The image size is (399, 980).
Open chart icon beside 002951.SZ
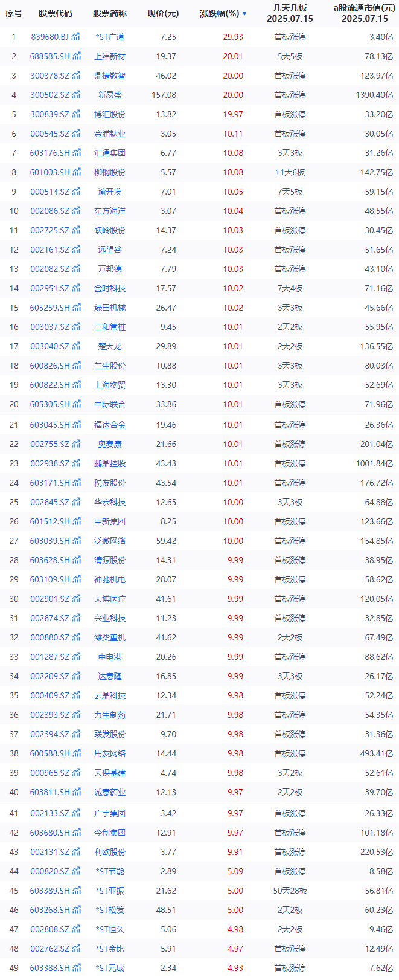tap(76, 288)
